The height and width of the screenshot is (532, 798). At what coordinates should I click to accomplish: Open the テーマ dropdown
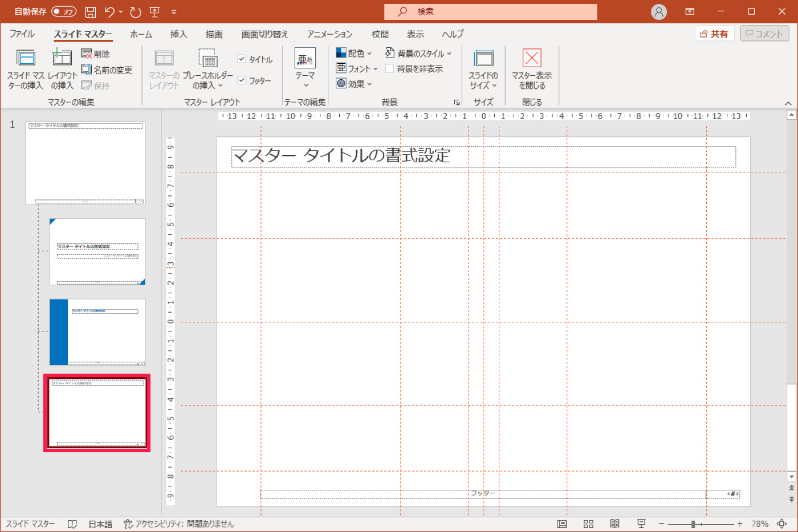point(305,69)
